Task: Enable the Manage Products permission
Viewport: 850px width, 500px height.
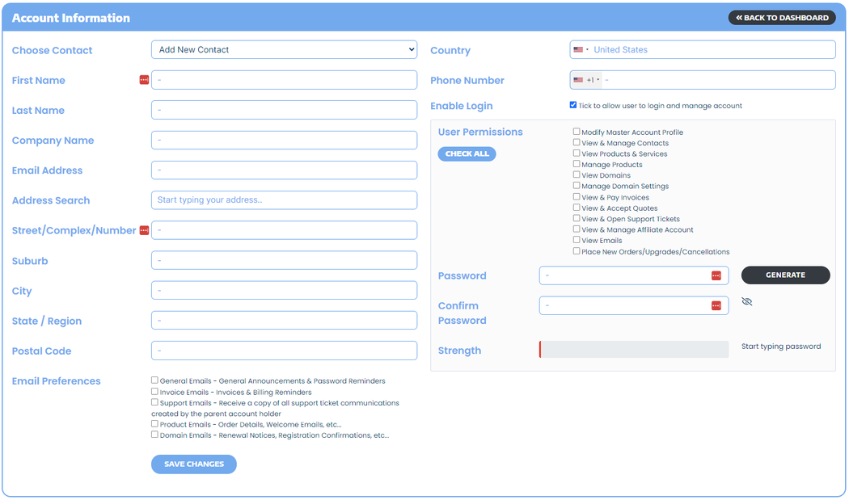Action: pos(577,164)
